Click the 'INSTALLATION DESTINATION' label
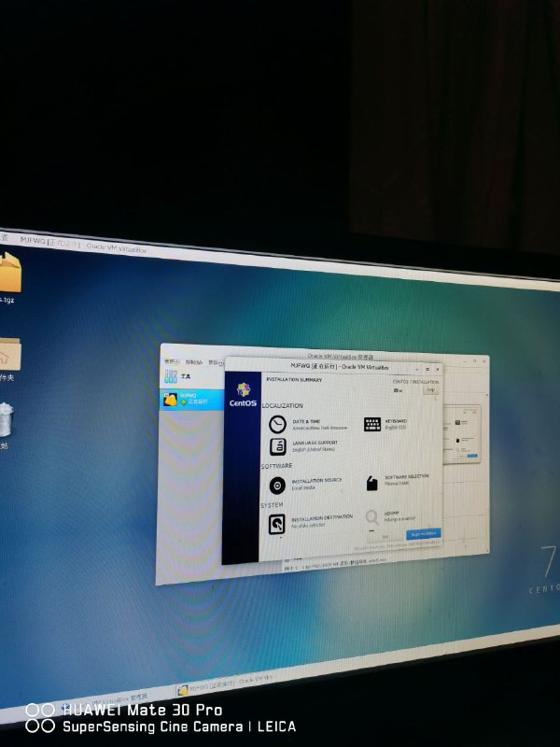 (x=322, y=518)
